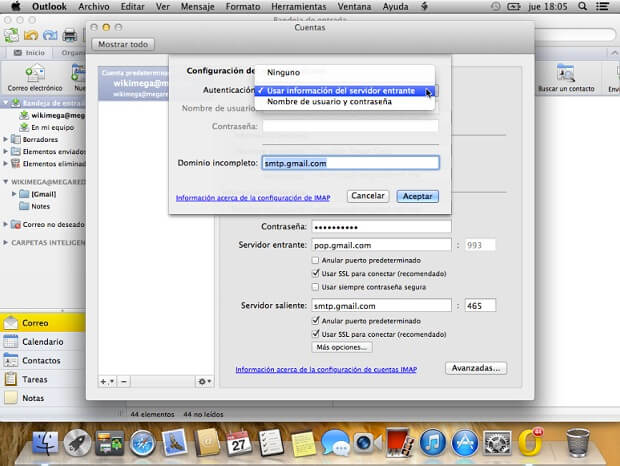This screenshot has width=620, height=466.
Task: Toggle Anular puerto predeterminado under Servidor saliente
Action: (315, 321)
